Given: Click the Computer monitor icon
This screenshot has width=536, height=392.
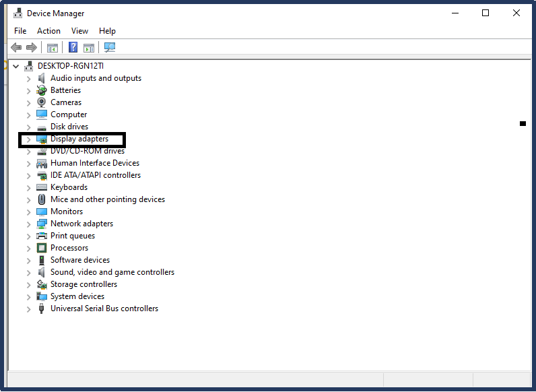Looking at the screenshot, I should pyautogui.click(x=41, y=115).
